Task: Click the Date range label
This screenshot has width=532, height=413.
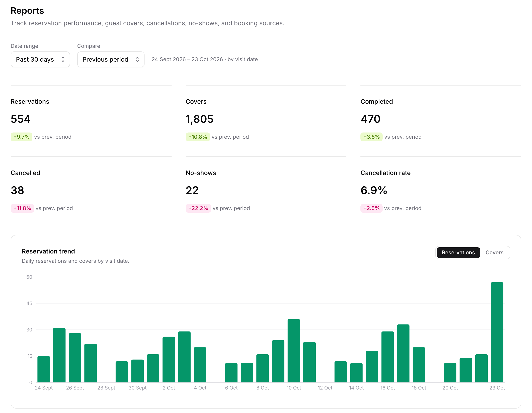Action: [x=24, y=46]
